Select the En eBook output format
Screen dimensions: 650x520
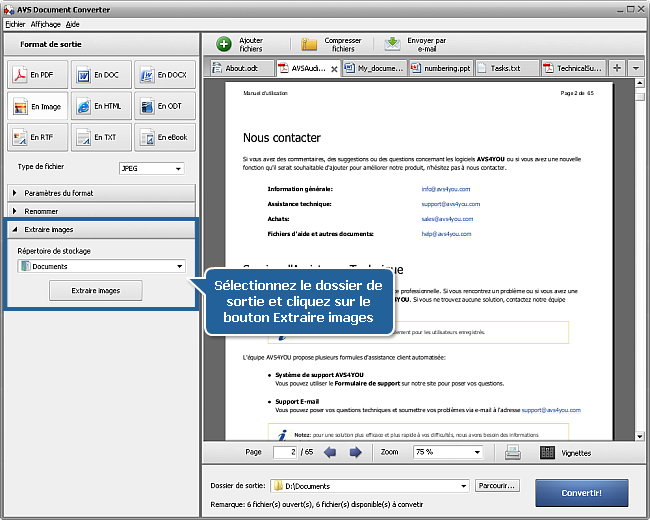click(165, 137)
